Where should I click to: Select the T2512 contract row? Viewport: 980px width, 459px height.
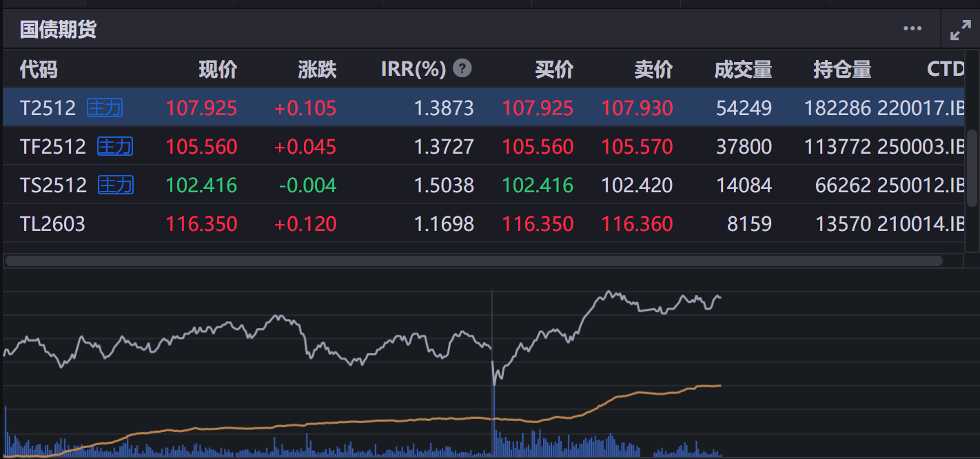(x=483, y=108)
